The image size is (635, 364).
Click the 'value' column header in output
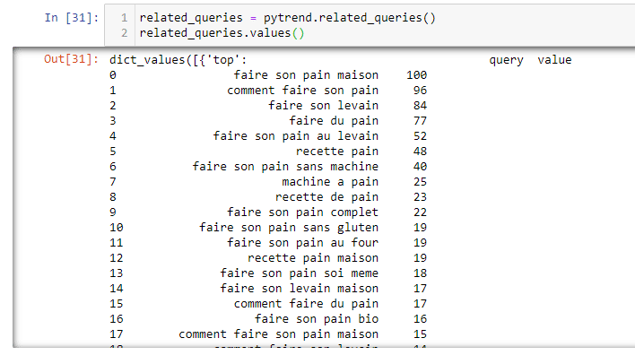coord(554,60)
